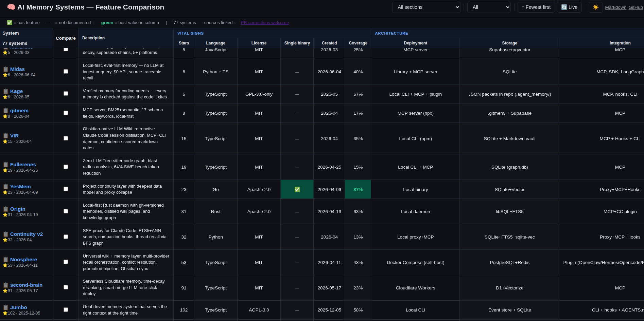Sort by Language column header
Viewport: 644px width, 321px height.
point(215,43)
